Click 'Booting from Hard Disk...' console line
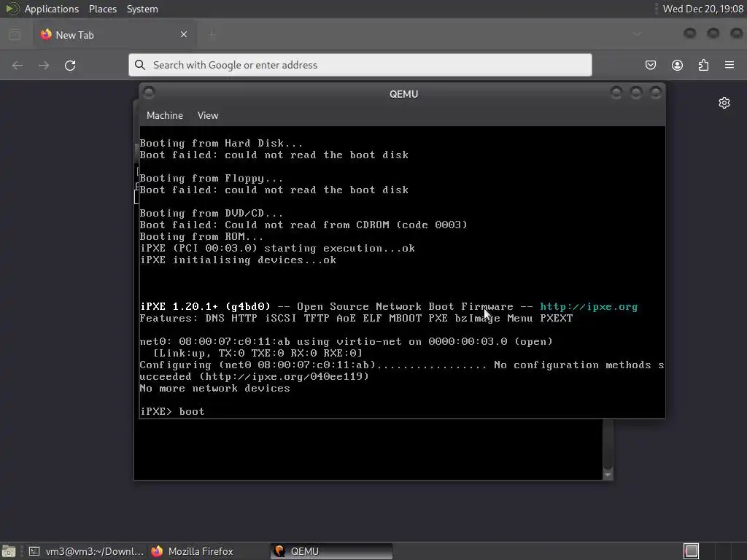Image resolution: width=747 pixels, height=560 pixels. [x=221, y=144]
